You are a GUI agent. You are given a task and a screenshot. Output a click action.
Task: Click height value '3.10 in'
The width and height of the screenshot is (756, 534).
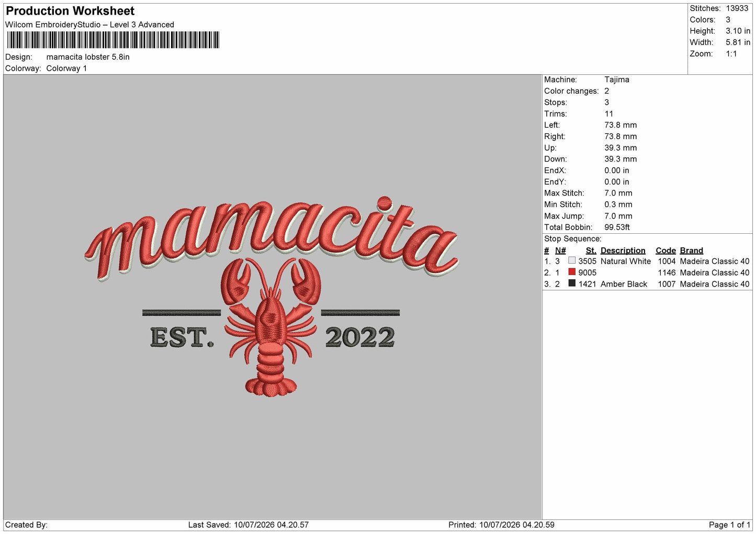tap(738, 31)
